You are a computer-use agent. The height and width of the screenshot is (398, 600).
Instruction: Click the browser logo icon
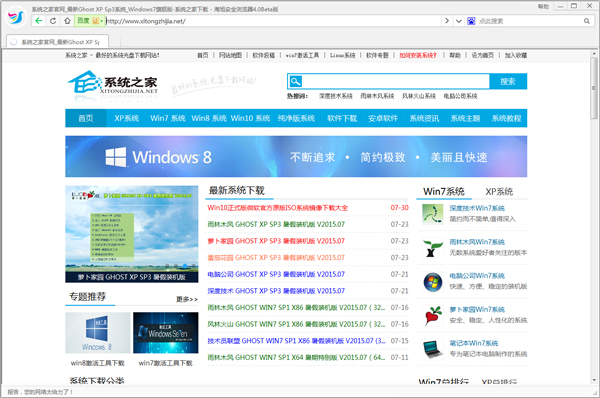(16, 17)
